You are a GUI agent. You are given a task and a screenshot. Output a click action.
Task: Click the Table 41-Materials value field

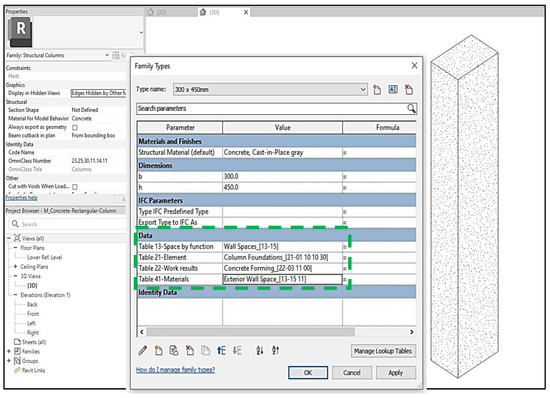coord(282,279)
